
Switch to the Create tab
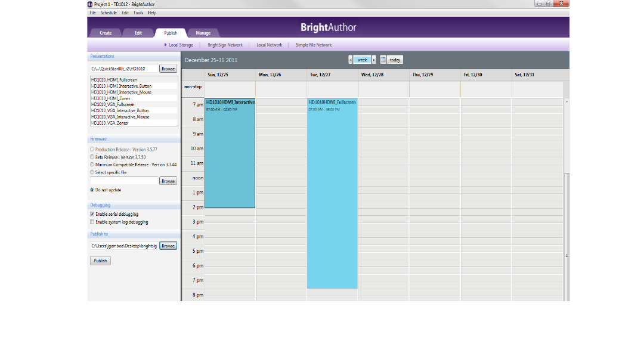(x=106, y=33)
